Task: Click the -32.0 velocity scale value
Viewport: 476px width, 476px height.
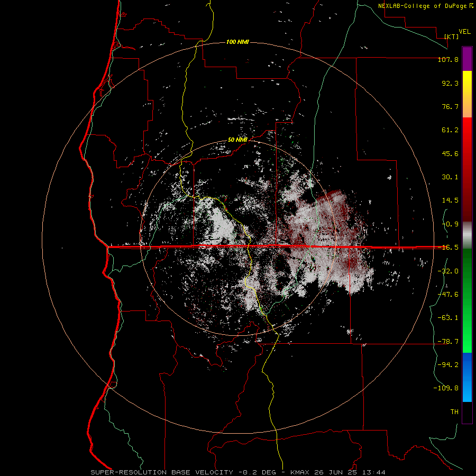Action: 448,271
